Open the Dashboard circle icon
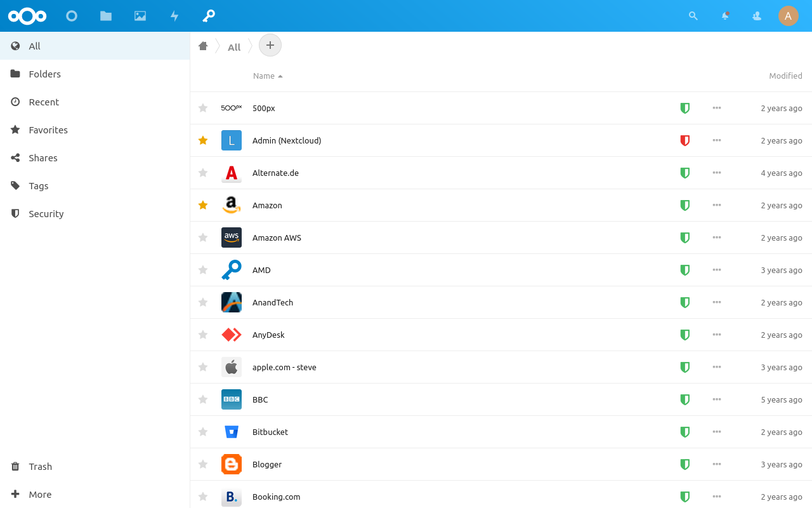 pyautogui.click(x=72, y=16)
